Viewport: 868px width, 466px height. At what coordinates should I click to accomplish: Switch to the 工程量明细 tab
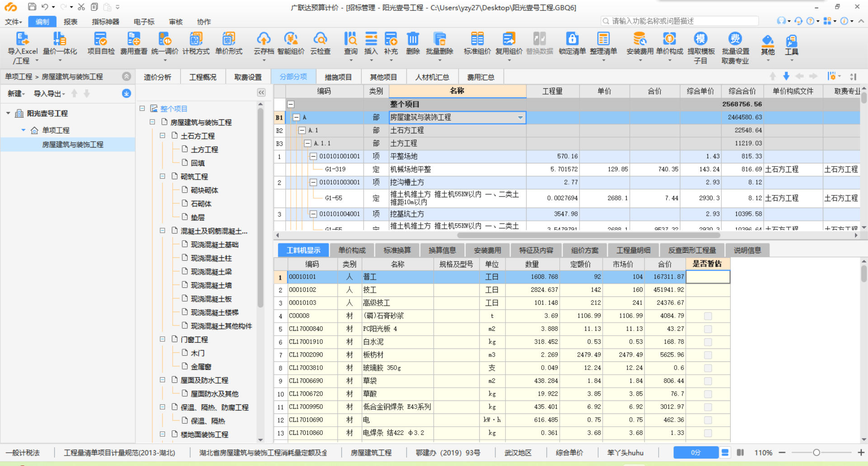click(x=633, y=250)
